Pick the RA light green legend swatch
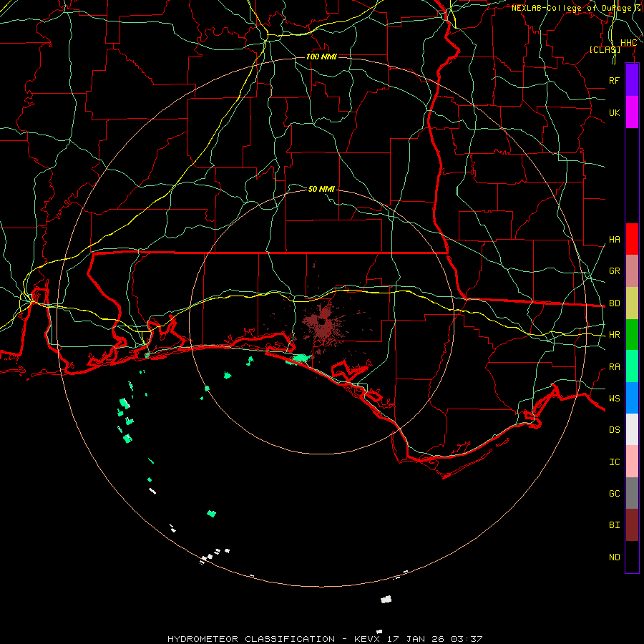644x644 pixels. (632, 366)
